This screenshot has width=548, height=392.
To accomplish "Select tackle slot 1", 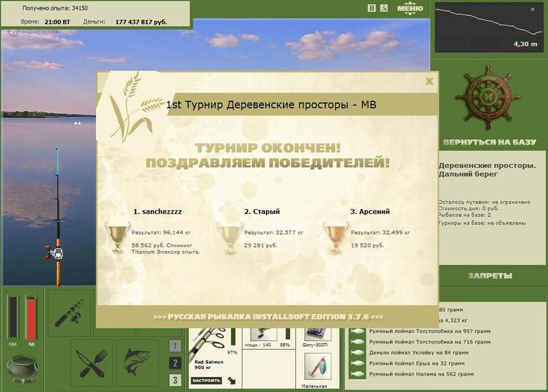I will (x=175, y=346).
